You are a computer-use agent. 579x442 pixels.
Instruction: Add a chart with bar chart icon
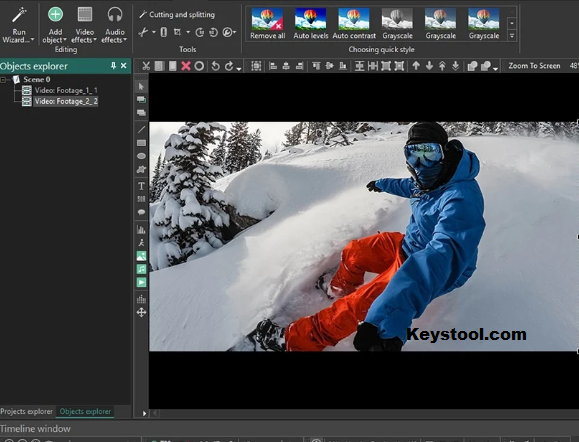[141, 229]
